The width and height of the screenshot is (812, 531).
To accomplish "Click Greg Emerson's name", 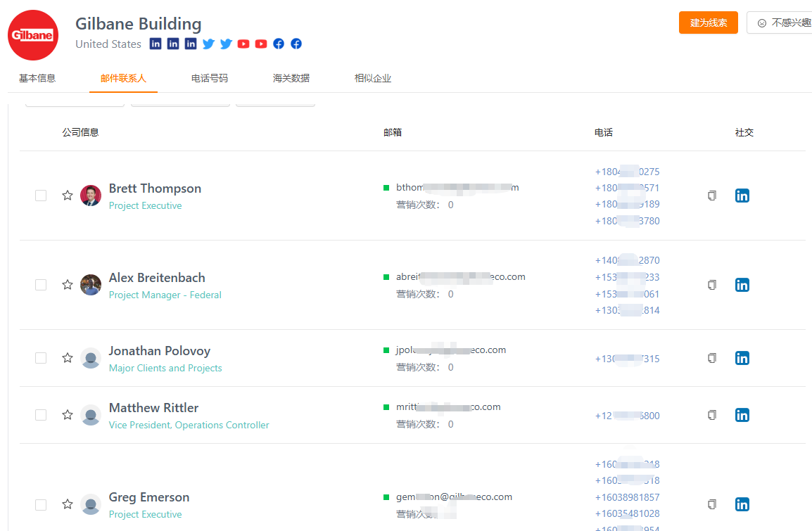I will coord(149,497).
